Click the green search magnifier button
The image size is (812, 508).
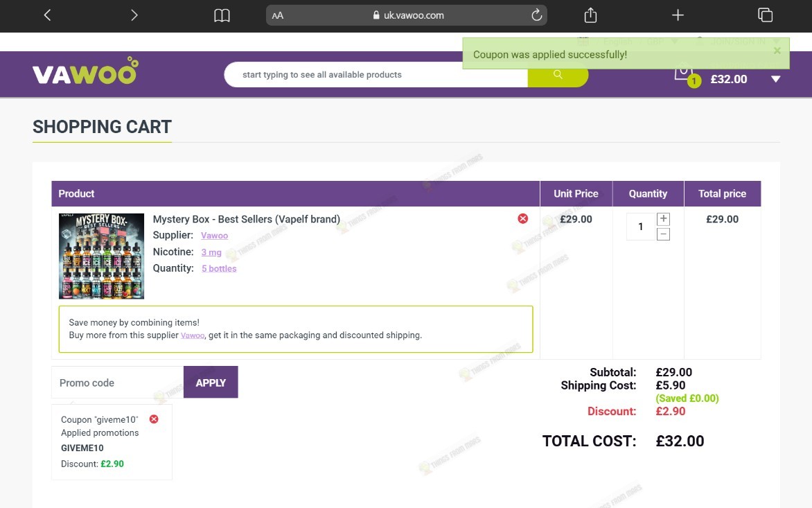pos(558,75)
